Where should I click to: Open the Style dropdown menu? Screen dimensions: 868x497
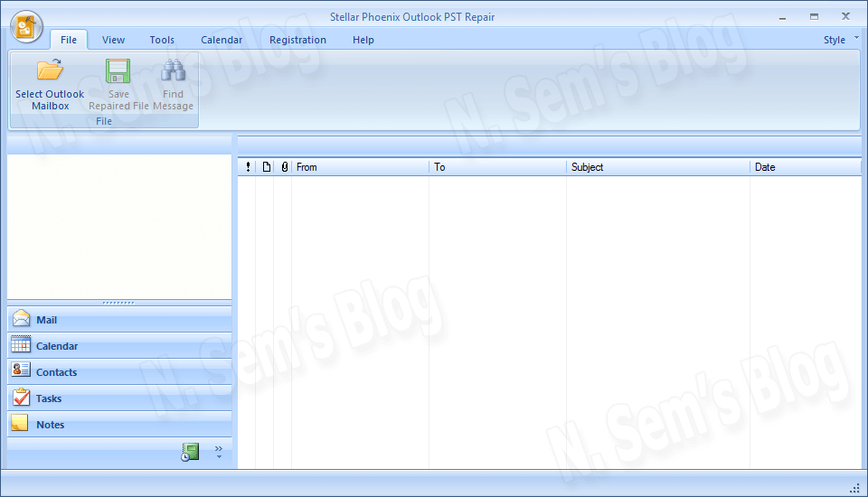(x=840, y=40)
